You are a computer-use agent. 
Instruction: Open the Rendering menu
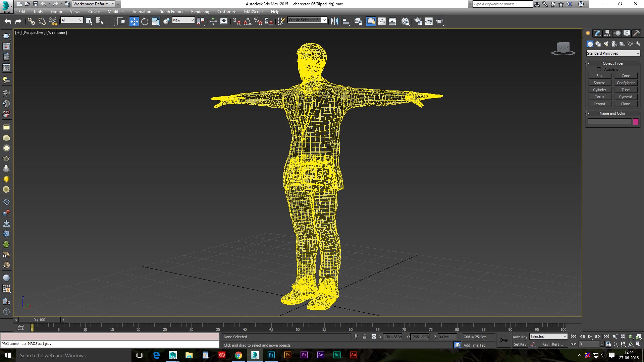pyautogui.click(x=200, y=11)
